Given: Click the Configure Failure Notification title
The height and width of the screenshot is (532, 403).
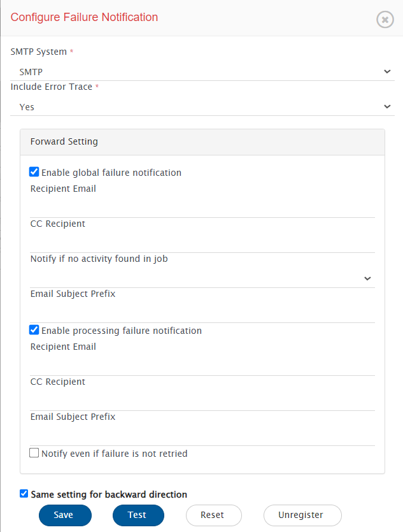Looking at the screenshot, I should click(84, 17).
